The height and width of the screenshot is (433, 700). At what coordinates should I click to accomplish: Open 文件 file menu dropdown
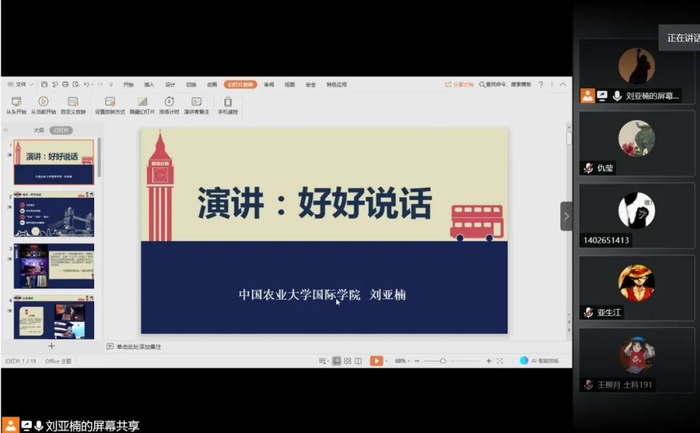[x=21, y=84]
